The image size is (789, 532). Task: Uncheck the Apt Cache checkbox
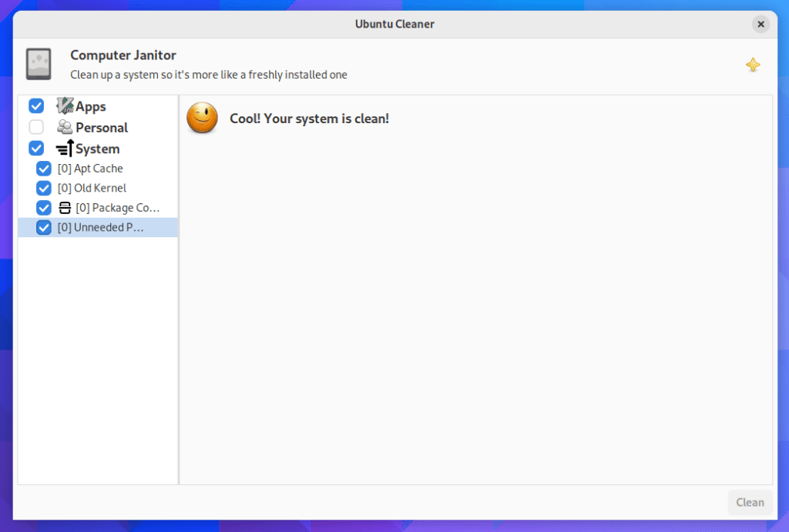(x=43, y=168)
